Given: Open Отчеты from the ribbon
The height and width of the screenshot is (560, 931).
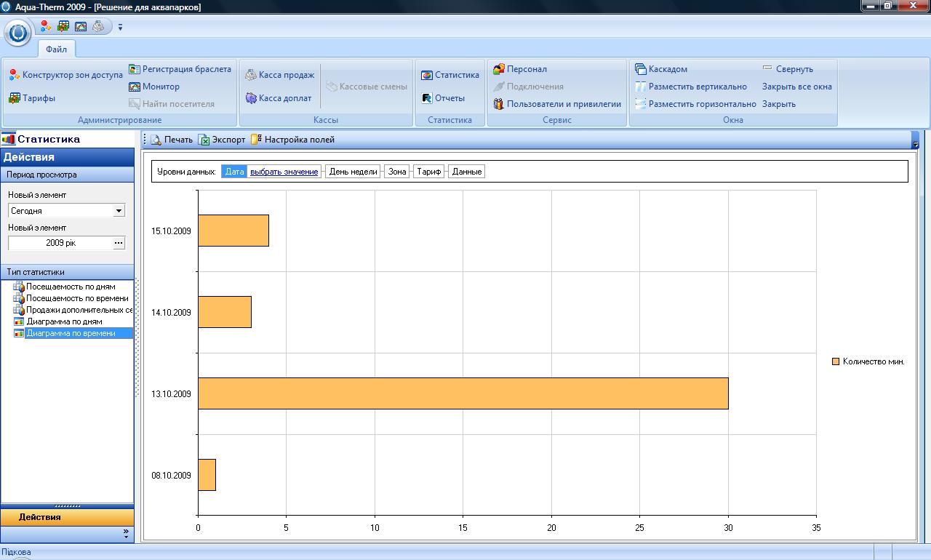Looking at the screenshot, I should (x=443, y=98).
